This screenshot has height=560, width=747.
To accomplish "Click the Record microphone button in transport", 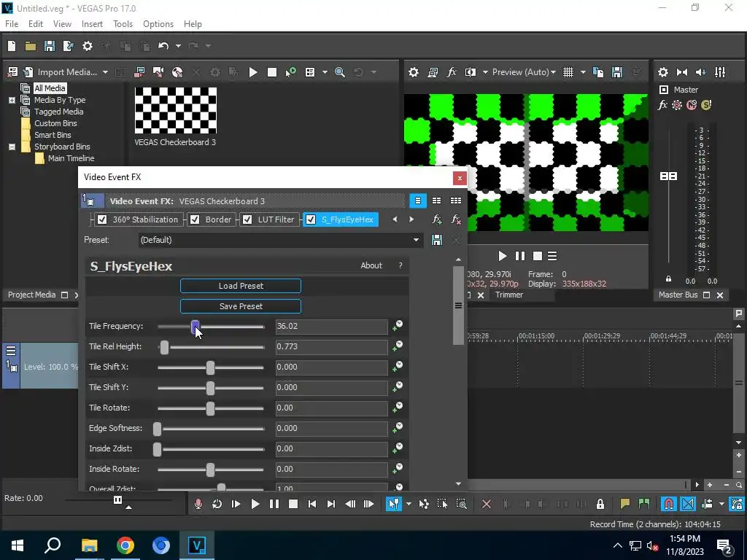I will click(198, 504).
